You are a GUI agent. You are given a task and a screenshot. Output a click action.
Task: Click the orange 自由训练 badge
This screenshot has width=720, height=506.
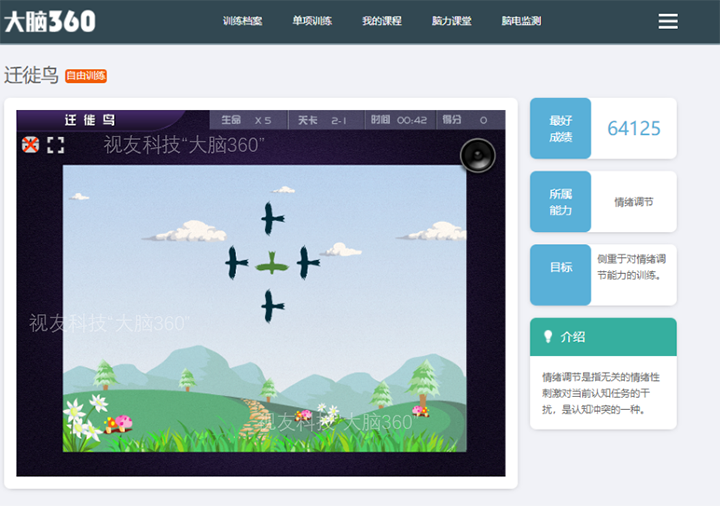coord(86,76)
